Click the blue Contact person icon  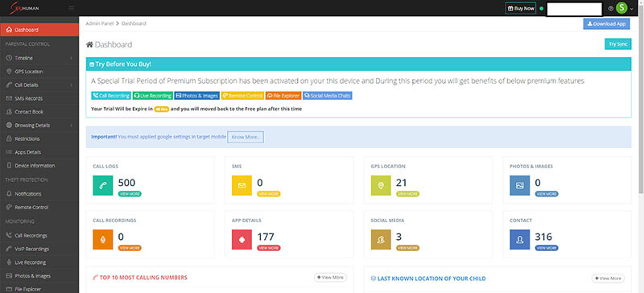pos(519,240)
